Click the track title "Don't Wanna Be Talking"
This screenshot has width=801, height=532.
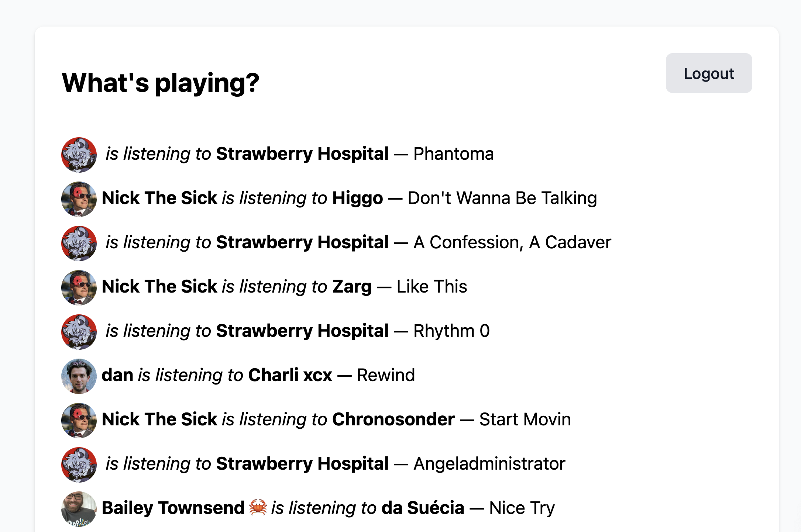click(502, 198)
